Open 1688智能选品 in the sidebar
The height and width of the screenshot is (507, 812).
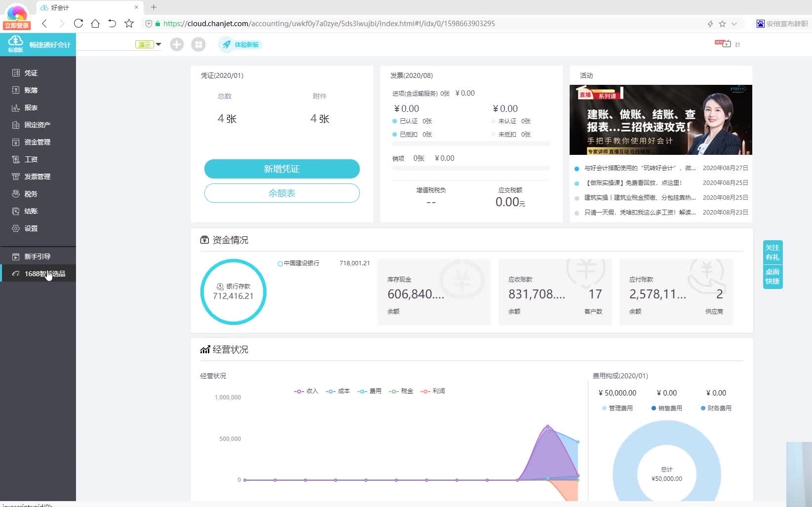[39, 274]
